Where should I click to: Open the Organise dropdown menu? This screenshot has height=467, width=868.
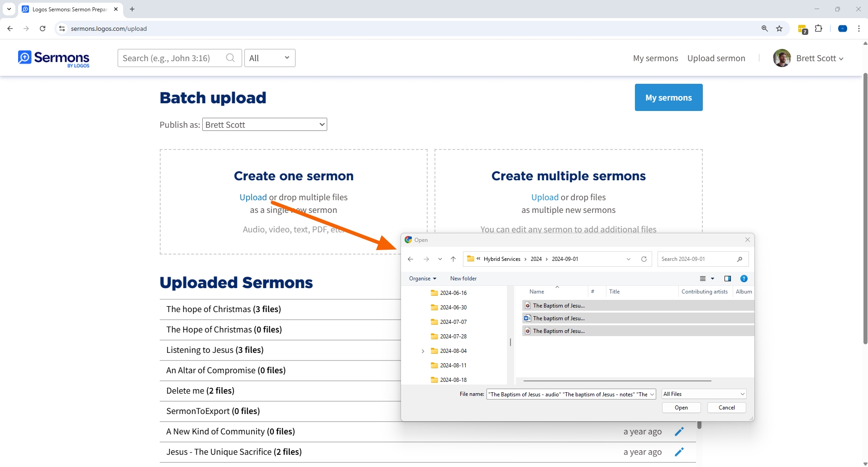point(423,279)
